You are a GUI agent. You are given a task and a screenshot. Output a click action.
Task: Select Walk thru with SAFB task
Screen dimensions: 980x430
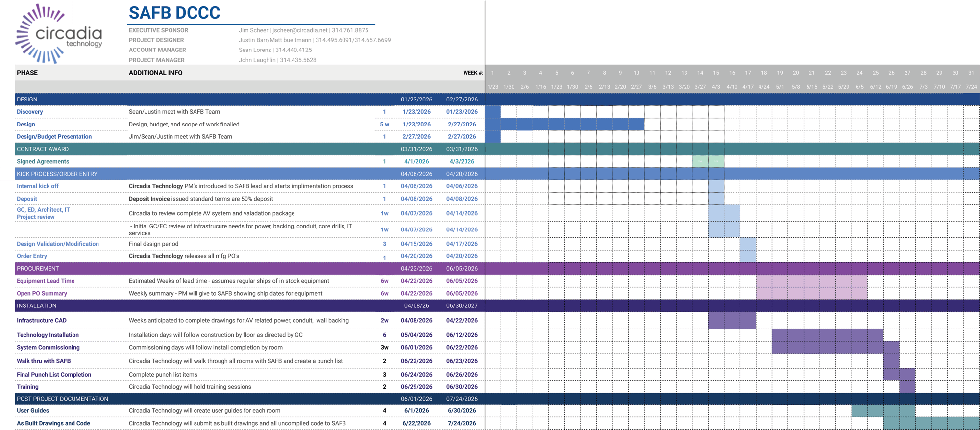[44, 361]
